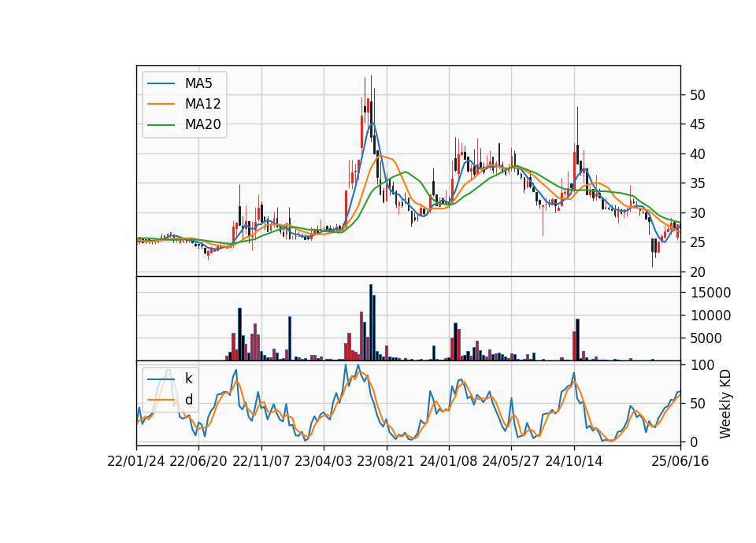This screenshot has height=543, width=756.
Task: Click the KD axis value 50
Action: (x=698, y=404)
